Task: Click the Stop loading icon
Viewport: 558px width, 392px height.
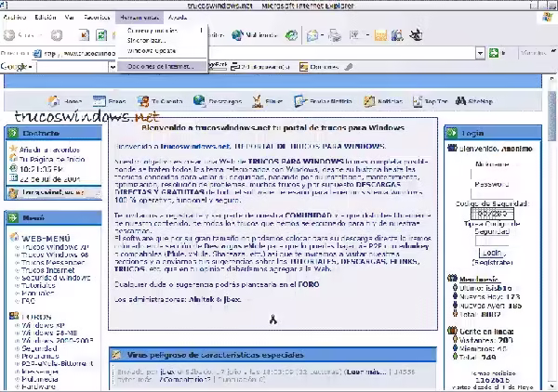Action: point(84,35)
